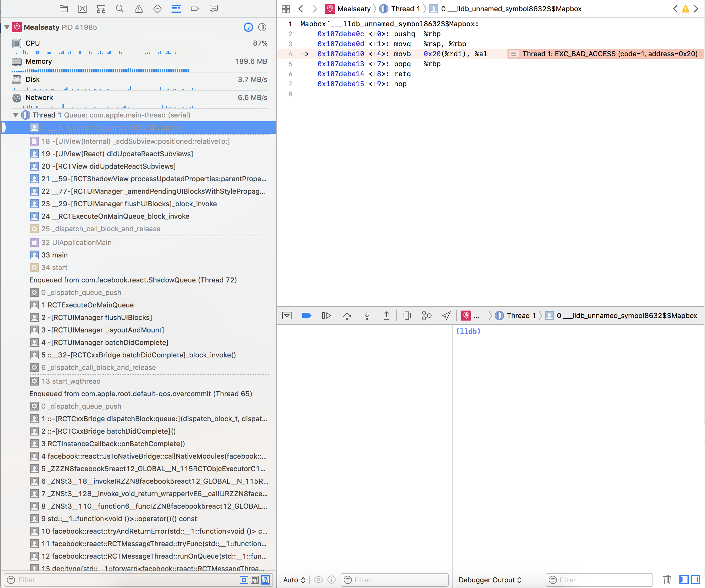Hide the debug area

[x=287, y=316]
